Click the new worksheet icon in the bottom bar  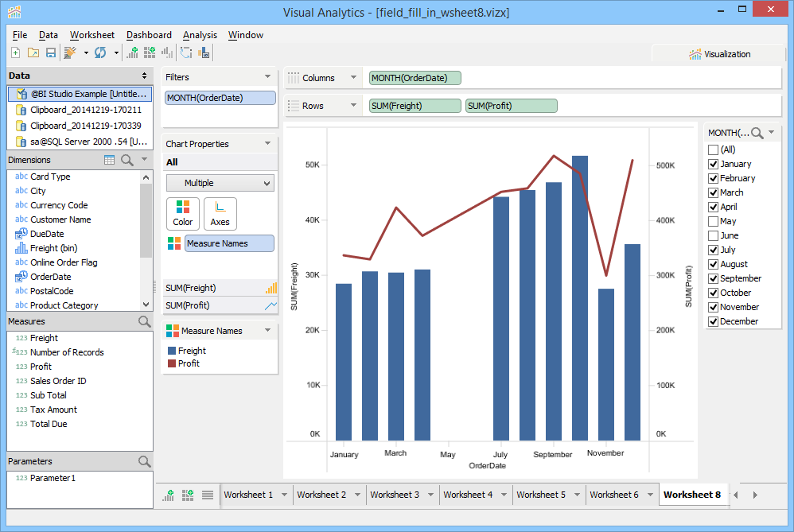tap(169, 495)
